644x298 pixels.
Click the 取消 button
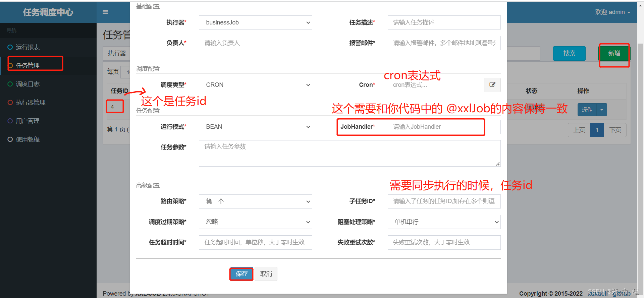[x=266, y=274]
